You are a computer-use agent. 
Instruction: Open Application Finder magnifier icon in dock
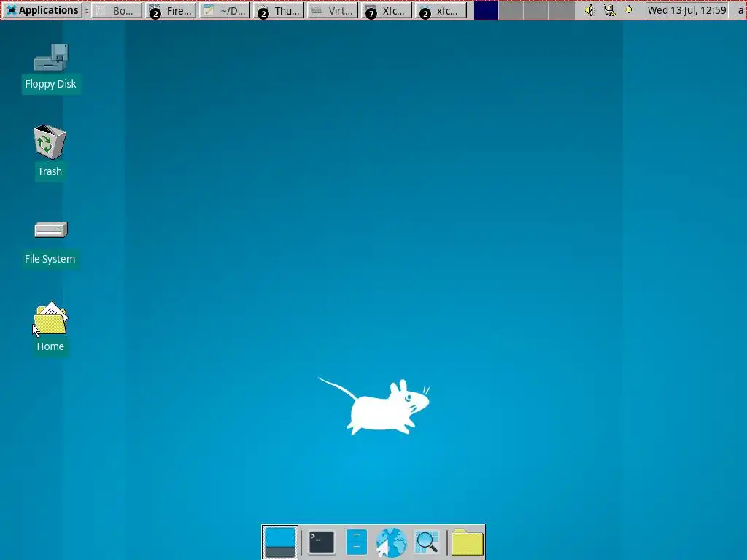(426, 542)
